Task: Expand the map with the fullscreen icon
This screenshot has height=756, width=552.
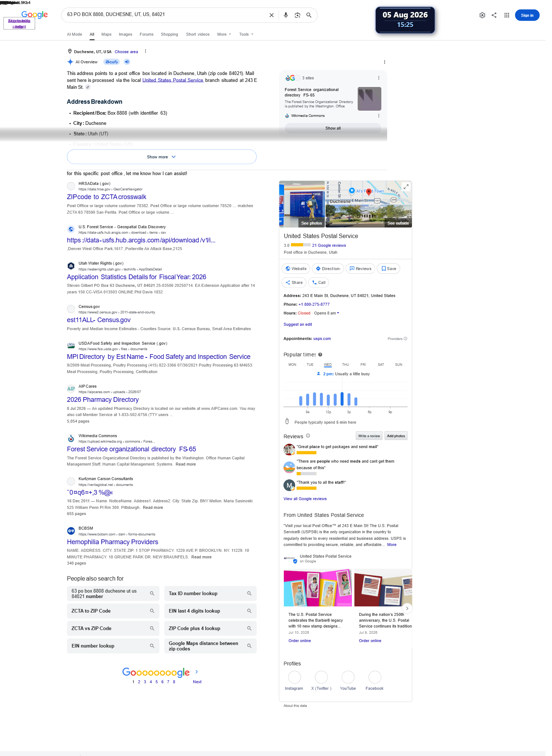Action: [x=406, y=187]
